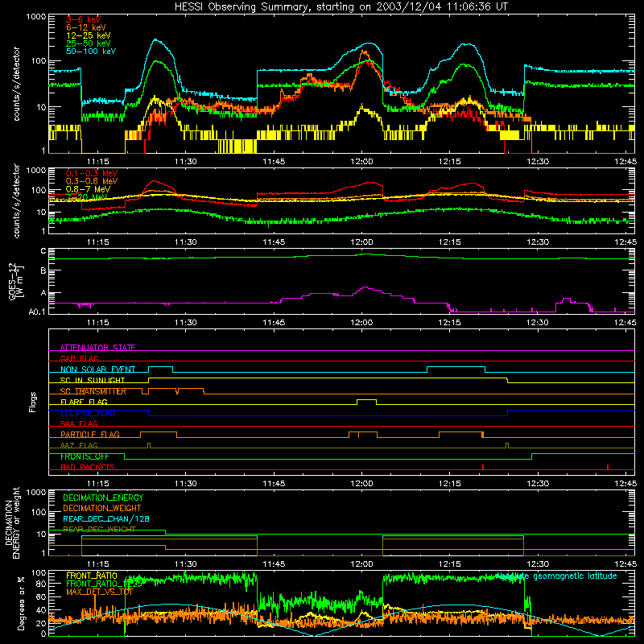Click the green 7-20 MeV legend label

87,197
